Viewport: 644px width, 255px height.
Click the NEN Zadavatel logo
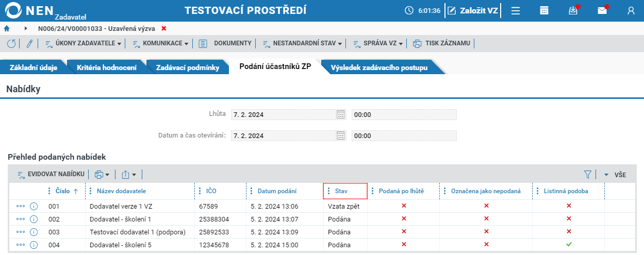[45, 11]
